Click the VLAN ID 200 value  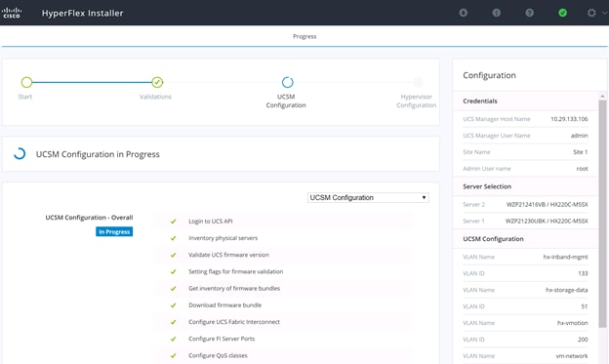pyautogui.click(x=583, y=340)
